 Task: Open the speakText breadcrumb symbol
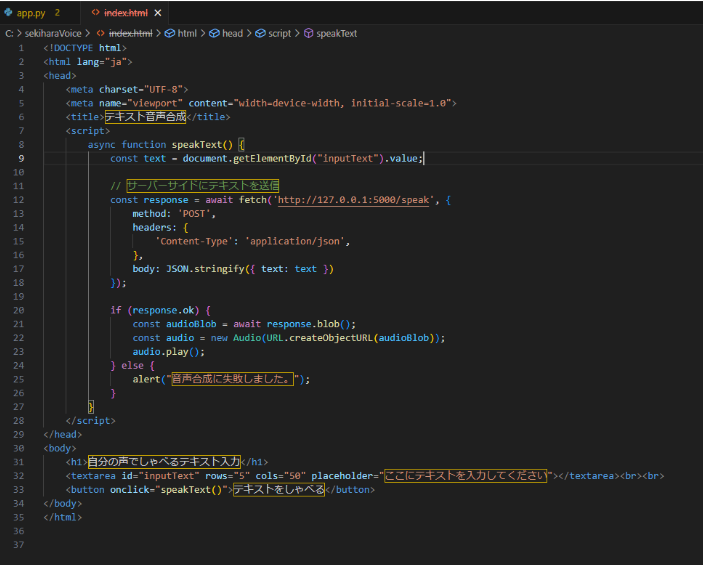click(336, 34)
